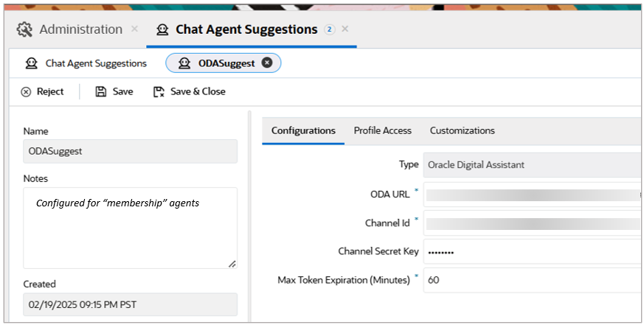Image resolution: width=644 pixels, height=325 pixels.
Task: Close the Administration tab
Action: [x=134, y=30]
